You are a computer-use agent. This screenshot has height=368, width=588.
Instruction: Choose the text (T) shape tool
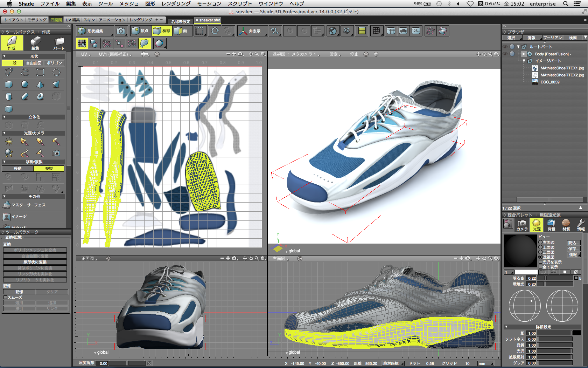(9, 109)
